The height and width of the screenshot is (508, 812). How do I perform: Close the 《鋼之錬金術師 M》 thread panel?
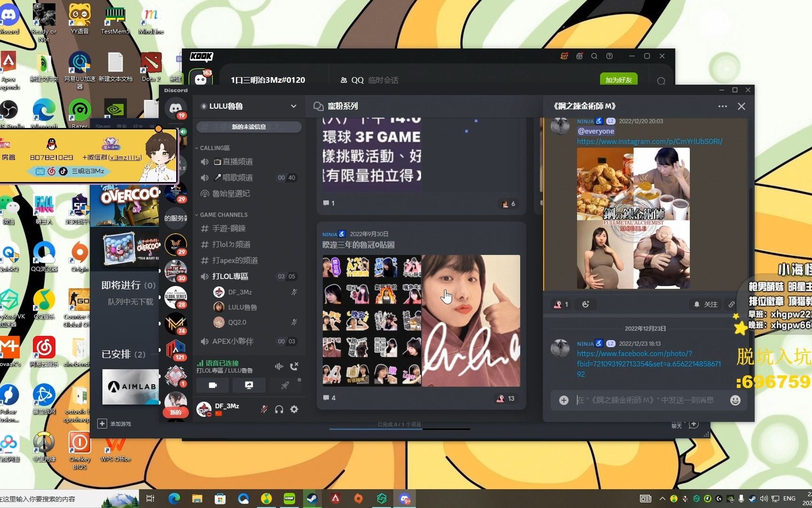[742, 106]
